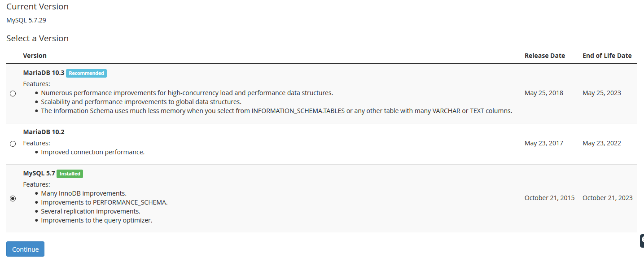Click the Select a Version heading

[37, 38]
